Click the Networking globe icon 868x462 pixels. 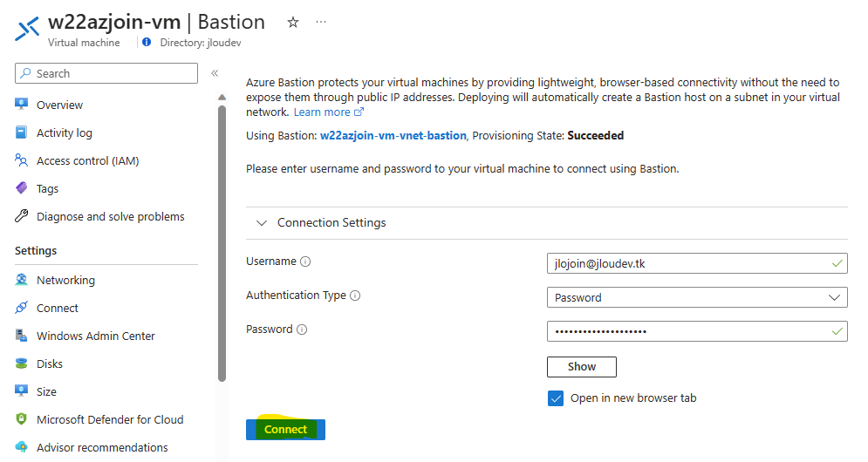click(x=22, y=280)
